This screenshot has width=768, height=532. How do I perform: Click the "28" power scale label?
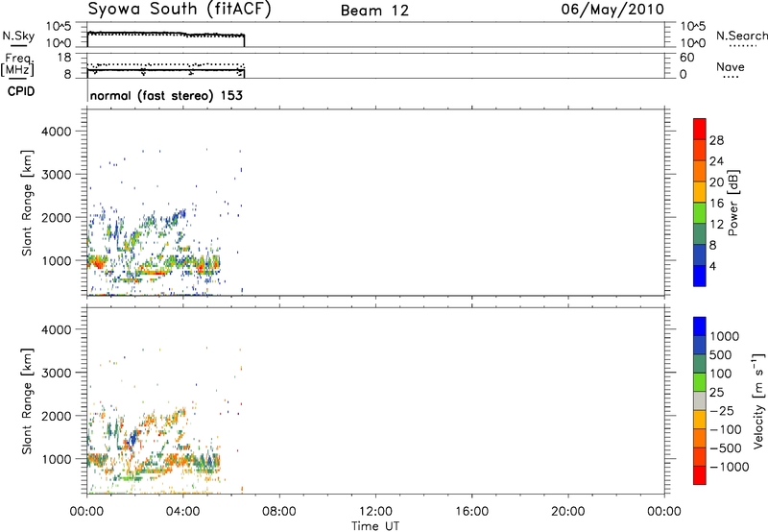click(716, 140)
